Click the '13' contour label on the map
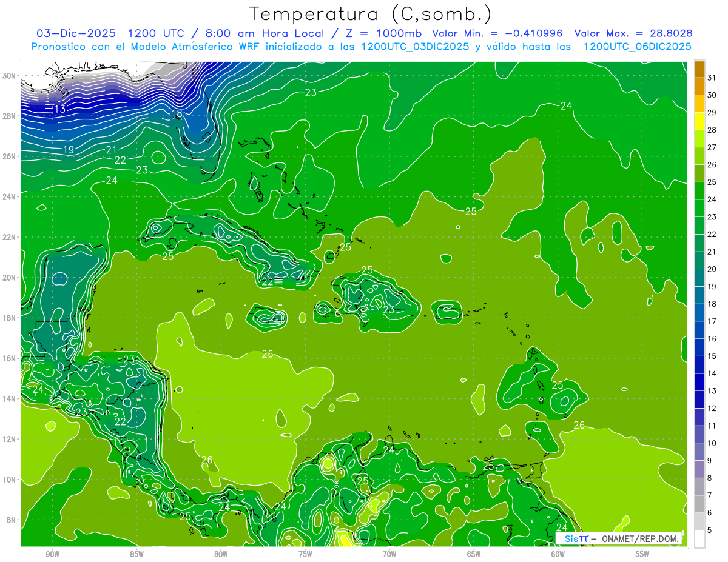728x562 pixels. click(60, 109)
